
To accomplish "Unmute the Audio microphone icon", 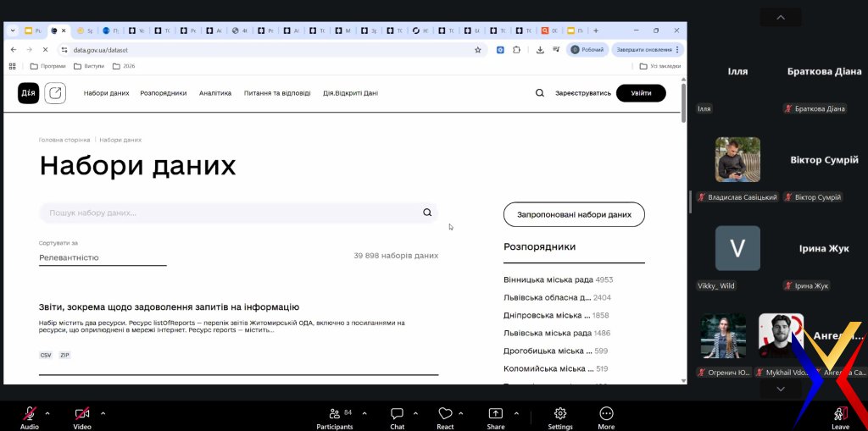I will click(30, 413).
